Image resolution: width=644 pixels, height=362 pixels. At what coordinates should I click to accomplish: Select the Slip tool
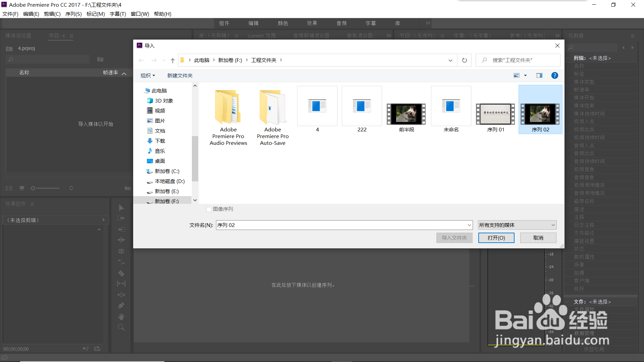point(121,284)
